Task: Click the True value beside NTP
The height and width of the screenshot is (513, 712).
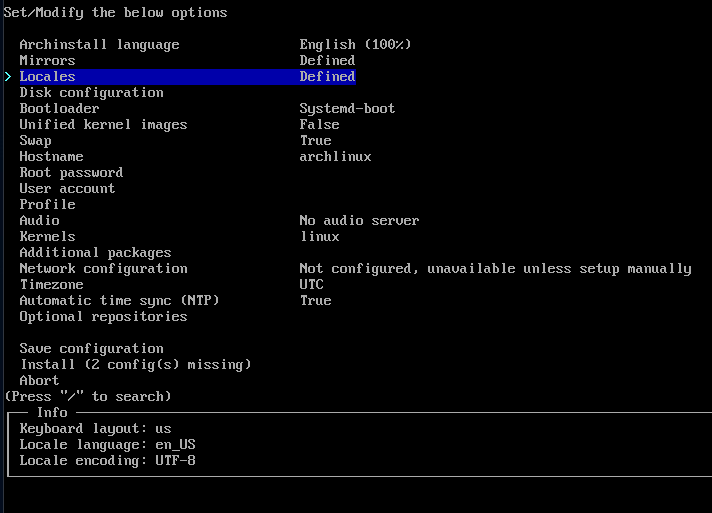Action: (316, 301)
